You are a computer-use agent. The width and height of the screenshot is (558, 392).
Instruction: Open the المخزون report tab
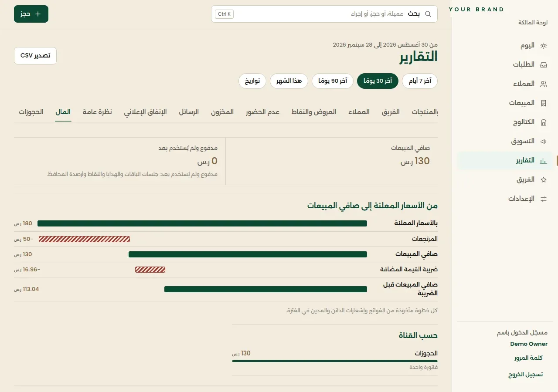[222, 112]
